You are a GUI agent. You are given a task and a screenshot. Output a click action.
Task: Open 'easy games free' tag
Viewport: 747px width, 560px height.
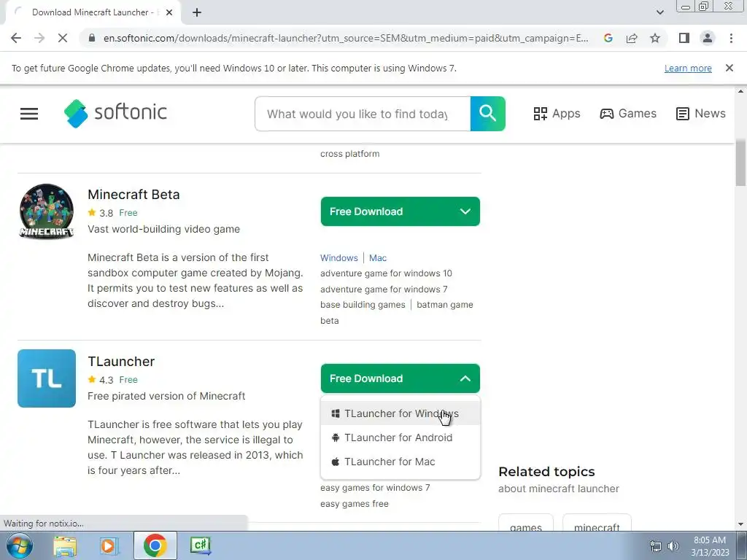point(354,504)
